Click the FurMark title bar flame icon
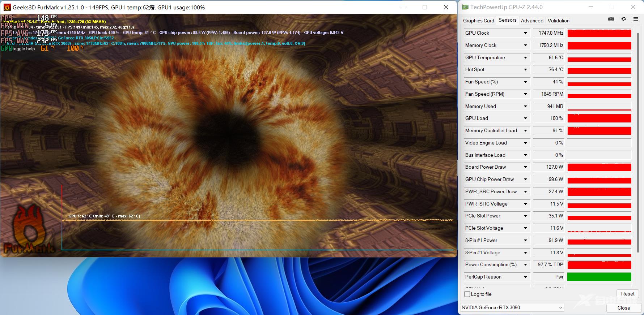 coord(7,7)
